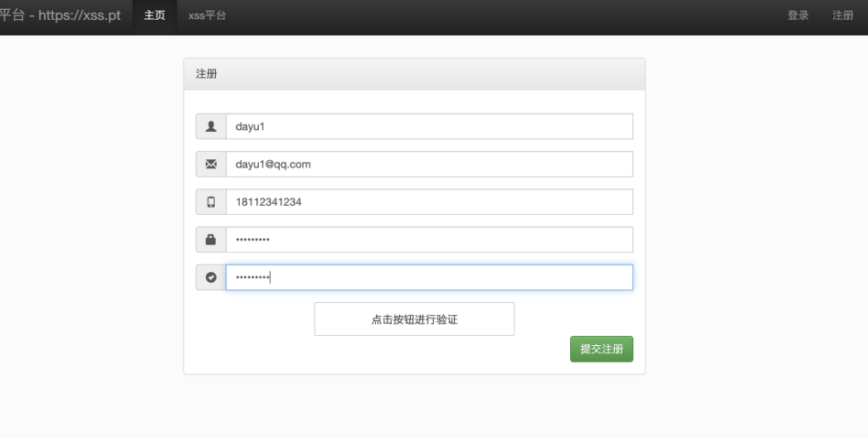Focus the confirm password field

click(429, 277)
